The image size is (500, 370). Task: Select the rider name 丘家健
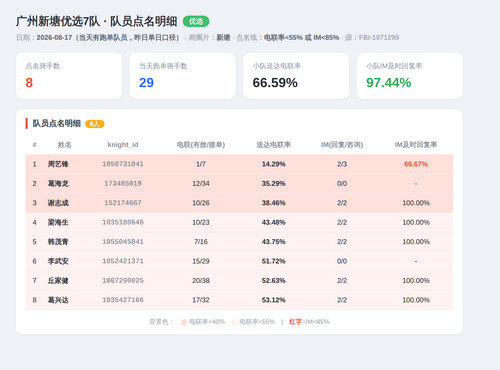pos(58,281)
